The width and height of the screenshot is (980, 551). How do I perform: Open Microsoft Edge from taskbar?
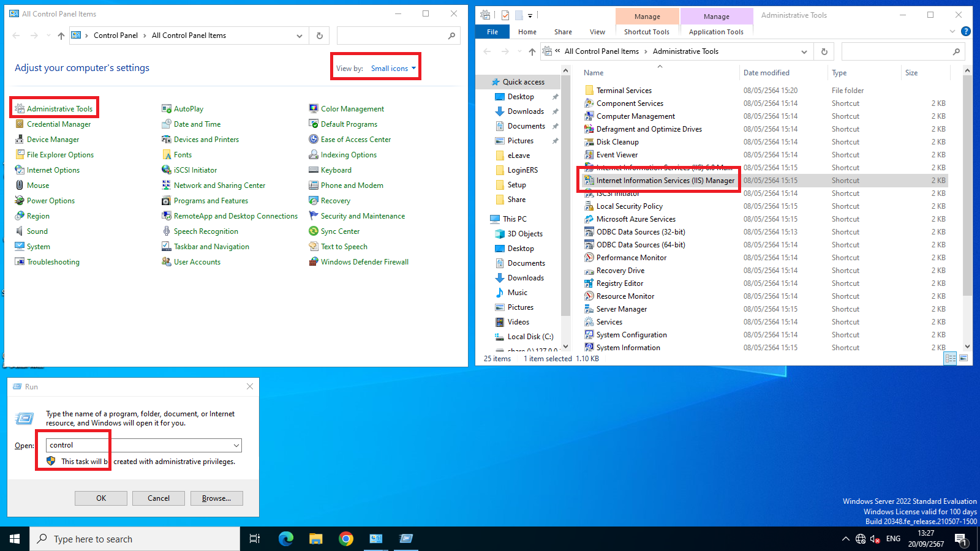click(x=286, y=539)
